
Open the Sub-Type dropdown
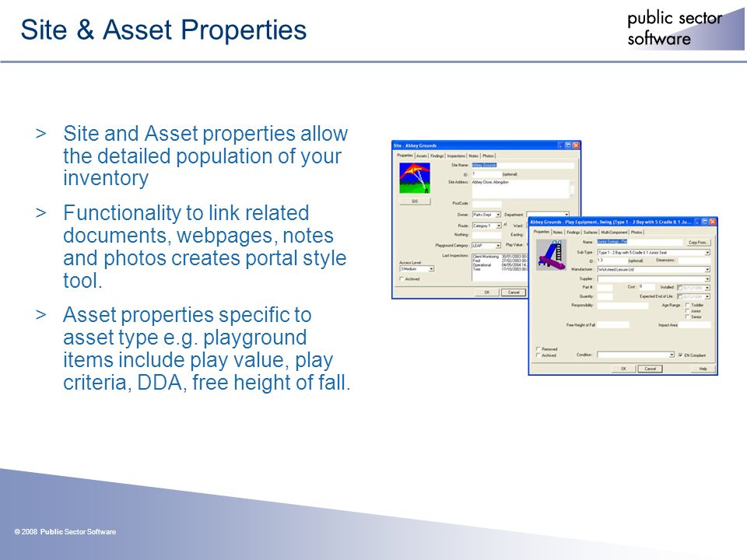(654, 252)
